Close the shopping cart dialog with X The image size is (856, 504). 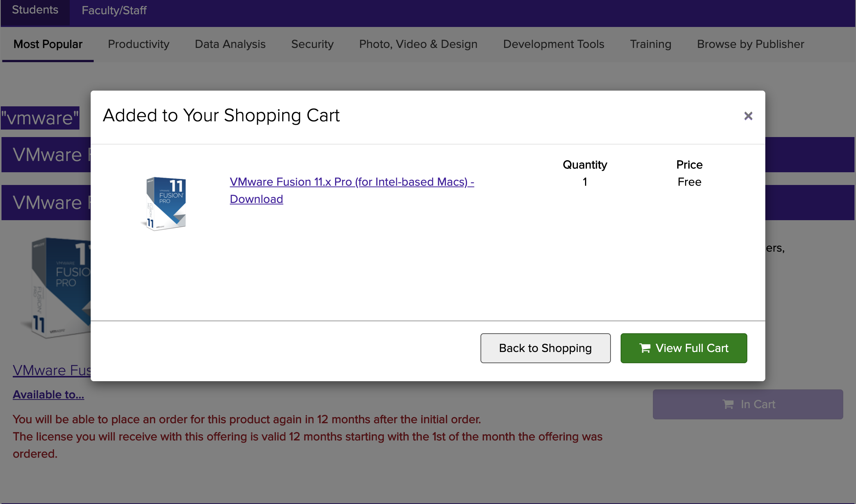point(748,116)
